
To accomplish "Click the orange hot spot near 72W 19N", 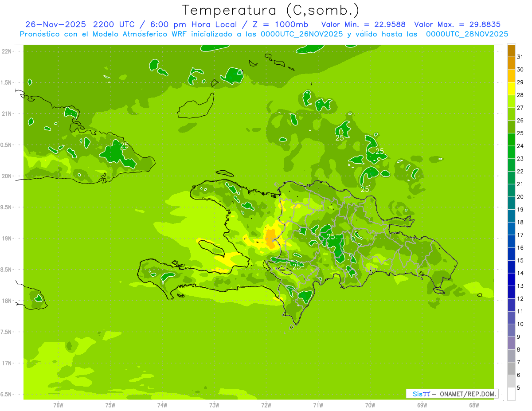I will [x=270, y=239].
